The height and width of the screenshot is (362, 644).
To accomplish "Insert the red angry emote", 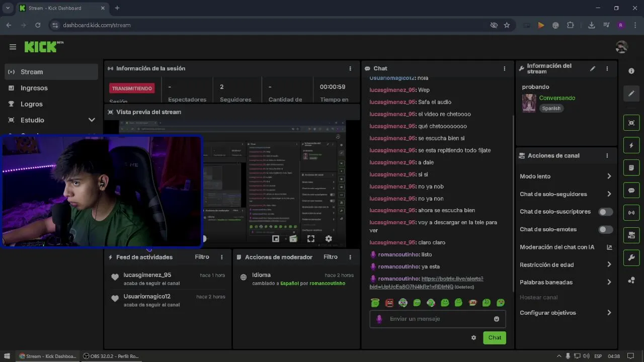I will 389,303.
